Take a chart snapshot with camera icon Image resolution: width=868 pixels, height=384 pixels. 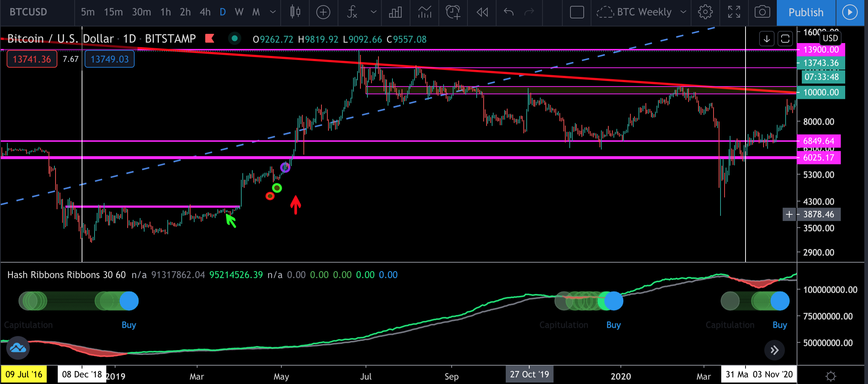[762, 12]
